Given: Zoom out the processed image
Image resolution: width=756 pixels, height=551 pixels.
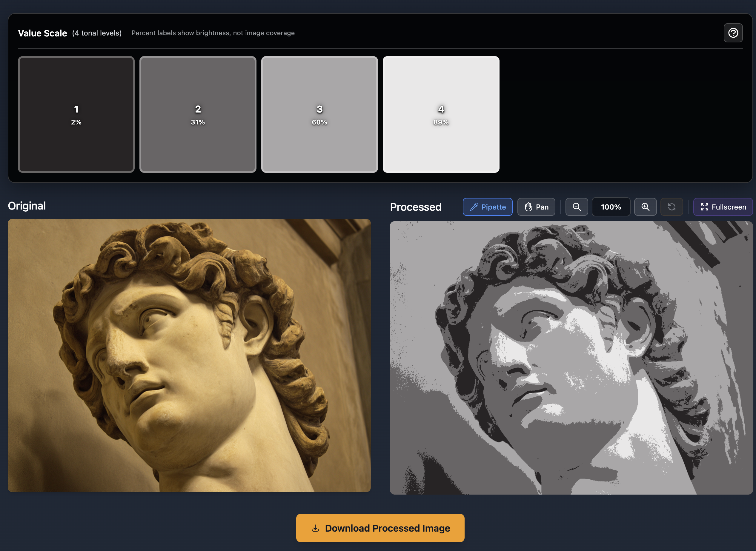Looking at the screenshot, I should 576,207.
